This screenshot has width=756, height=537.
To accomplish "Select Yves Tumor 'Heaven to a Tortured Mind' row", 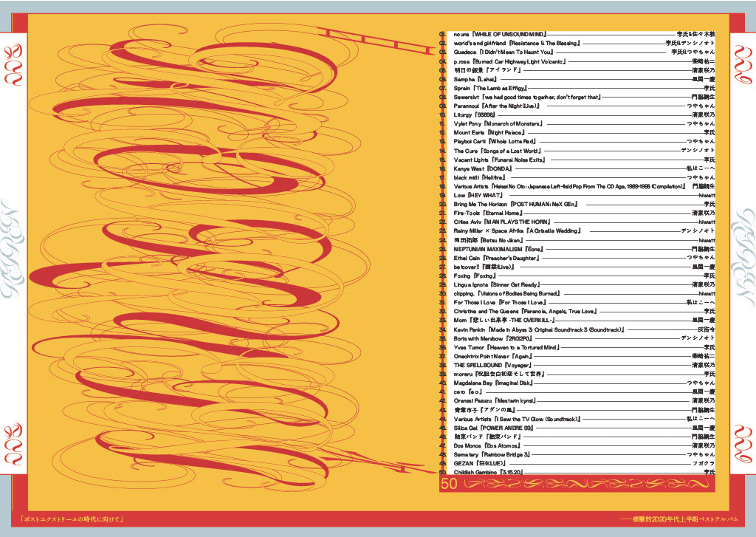I will pos(577,347).
